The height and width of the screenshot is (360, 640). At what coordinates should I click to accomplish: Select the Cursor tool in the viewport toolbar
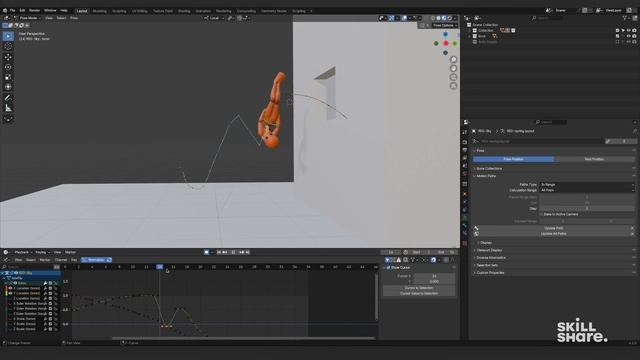click(x=8, y=47)
